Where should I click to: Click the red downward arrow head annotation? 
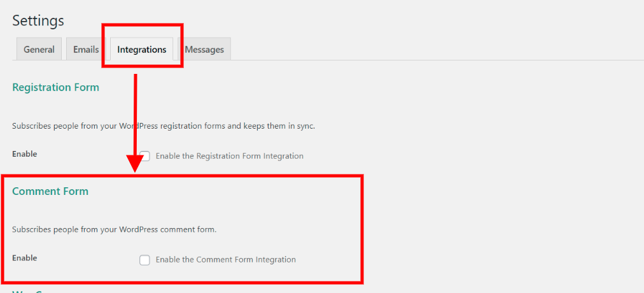coord(135,164)
